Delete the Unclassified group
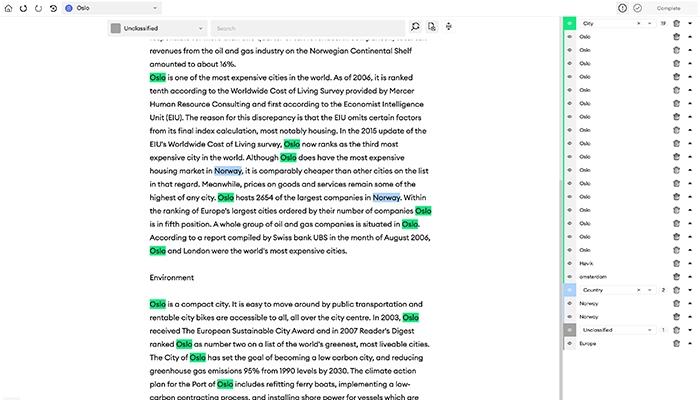 676,330
